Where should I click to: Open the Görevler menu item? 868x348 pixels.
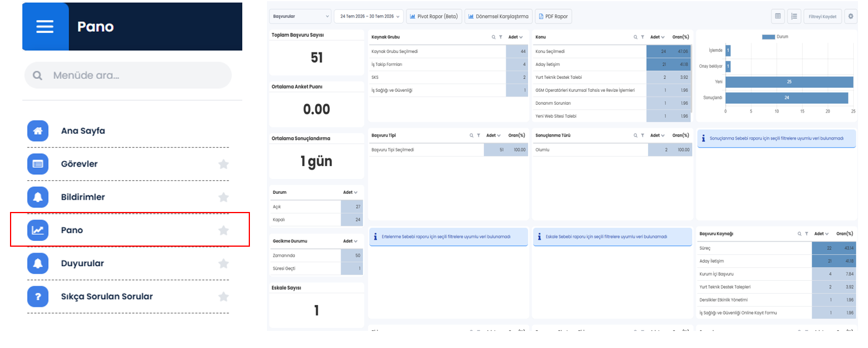pyautogui.click(x=128, y=164)
